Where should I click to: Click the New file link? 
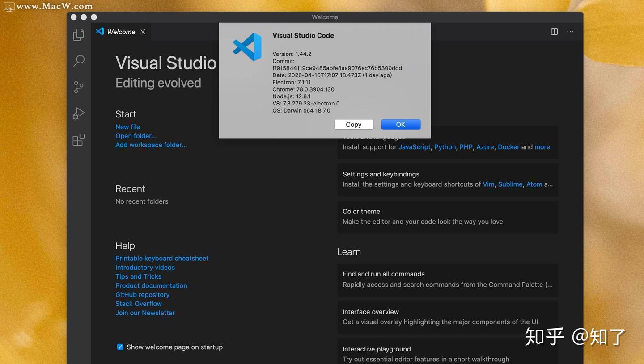click(127, 127)
